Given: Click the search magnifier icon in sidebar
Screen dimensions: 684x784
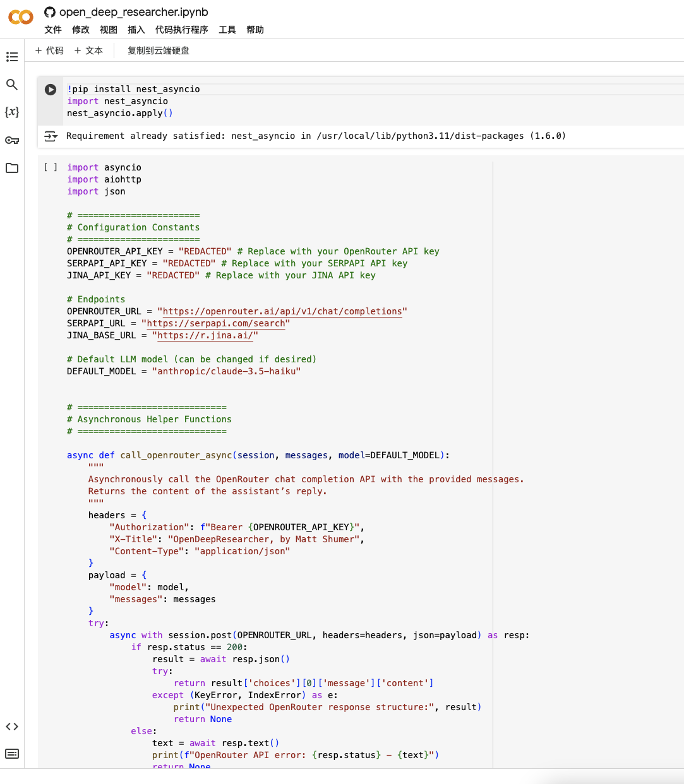Looking at the screenshot, I should (12, 85).
